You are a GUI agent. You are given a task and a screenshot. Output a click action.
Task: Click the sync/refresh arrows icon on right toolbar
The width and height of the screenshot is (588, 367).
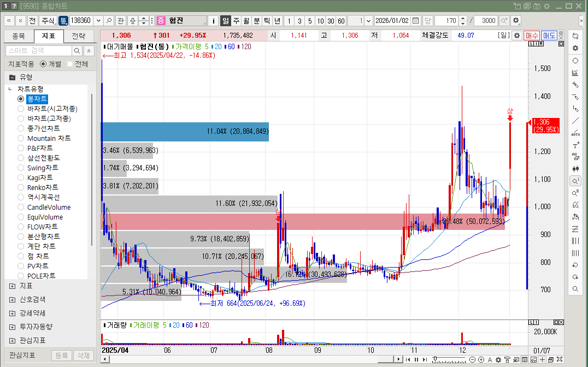575,37
